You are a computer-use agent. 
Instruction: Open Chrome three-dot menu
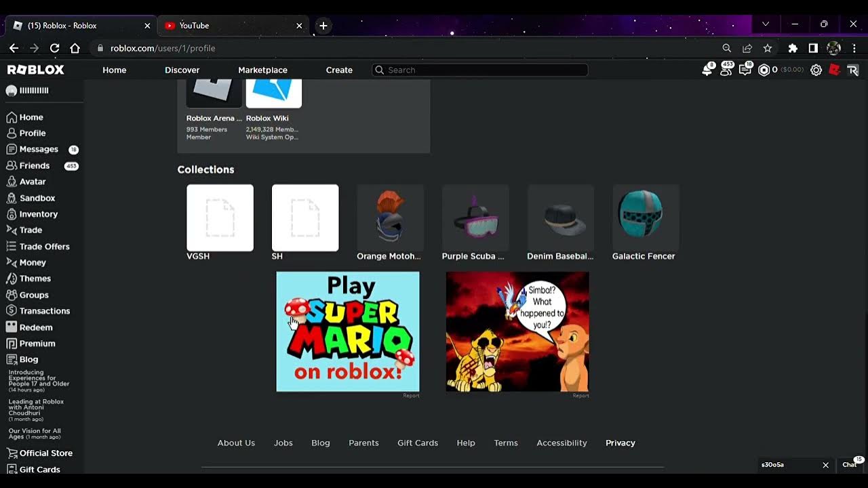[854, 48]
